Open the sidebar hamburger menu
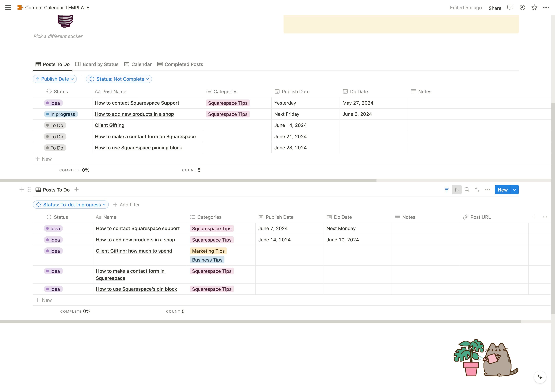The image size is (555, 392). (x=8, y=8)
